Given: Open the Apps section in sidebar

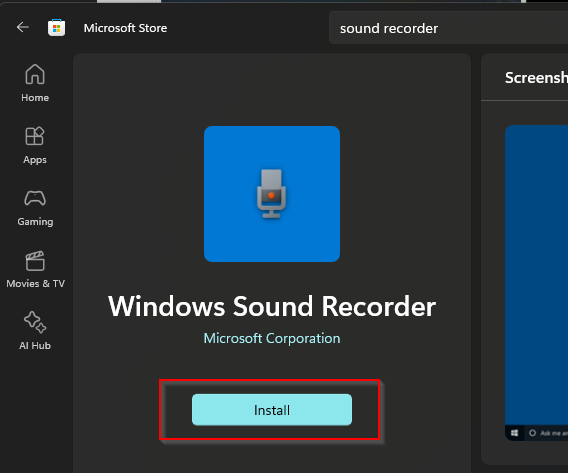Looking at the screenshot, I should coord(35,146).
